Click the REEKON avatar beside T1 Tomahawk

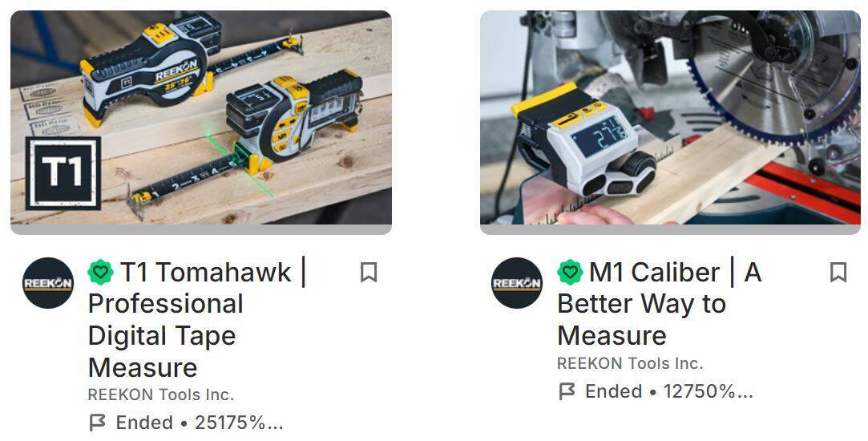48,283
